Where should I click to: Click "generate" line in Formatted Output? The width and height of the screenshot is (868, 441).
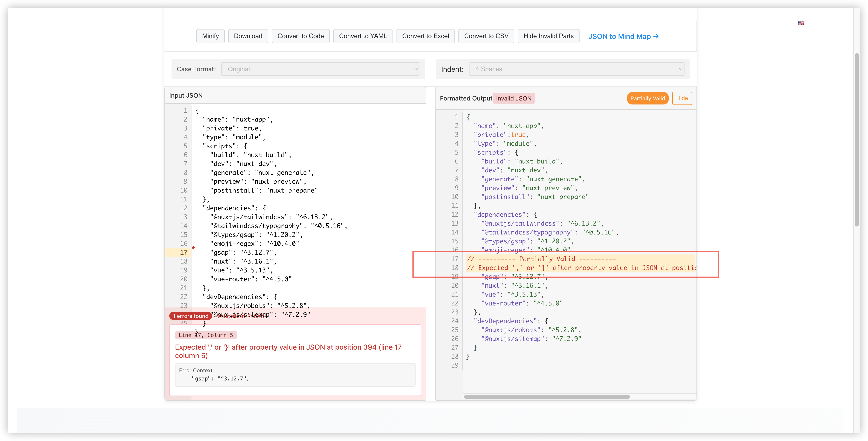pyautogui.click(x=533, y=179)
